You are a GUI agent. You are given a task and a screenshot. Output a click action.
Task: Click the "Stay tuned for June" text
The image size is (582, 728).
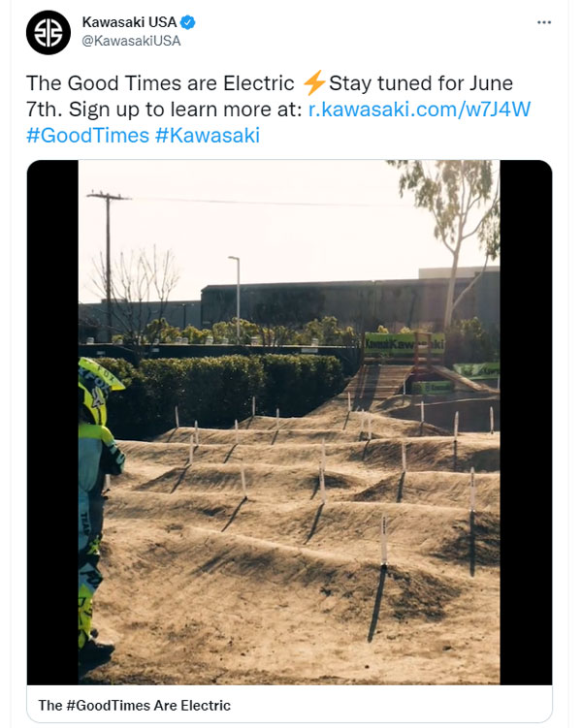coord(421,84)
